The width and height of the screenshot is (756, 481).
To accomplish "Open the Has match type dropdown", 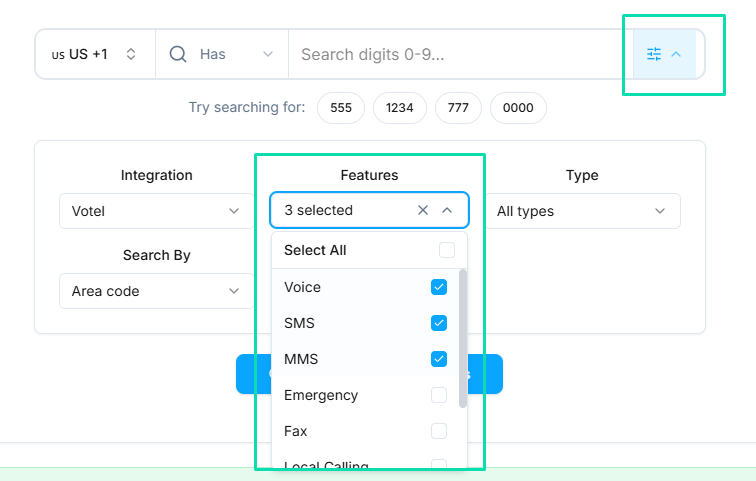I will pyautogui.click(x=236, y=54).
